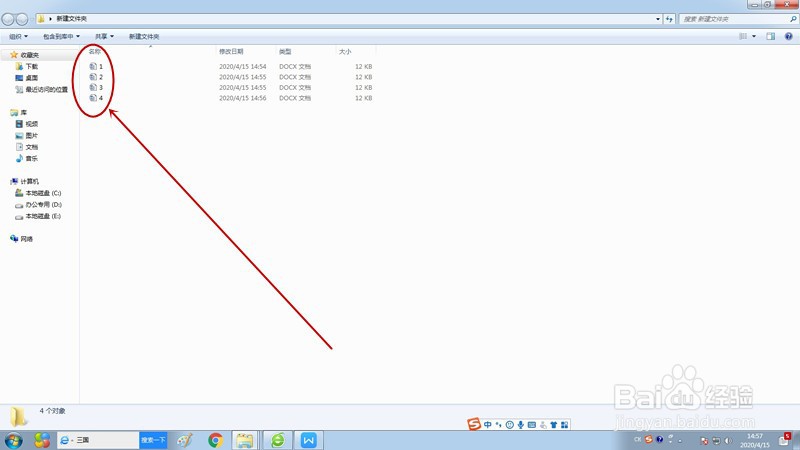Open the green 360 browser taskbar icon
The image size is (800, 450).
pyautogui.click(x=278, y=440)
